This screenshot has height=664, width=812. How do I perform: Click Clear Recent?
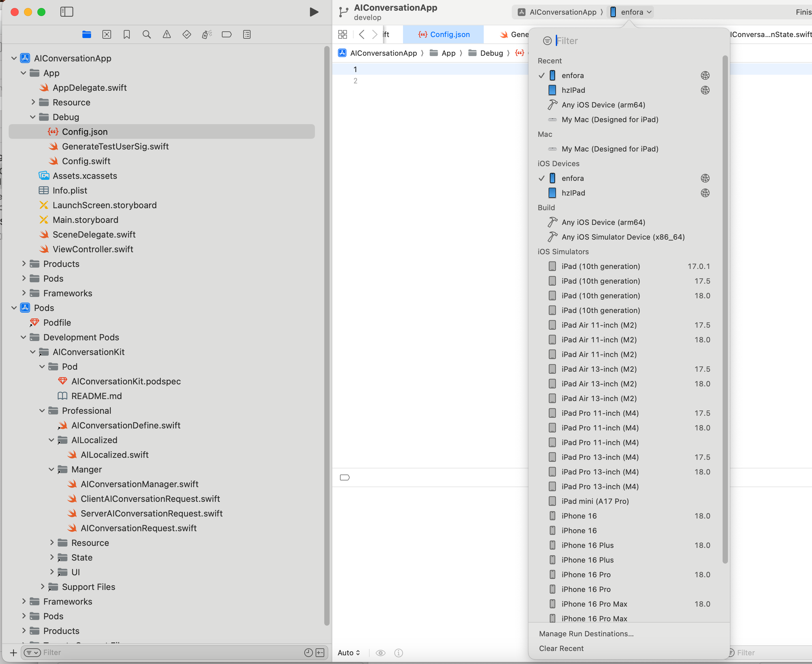tap(561, 648)
